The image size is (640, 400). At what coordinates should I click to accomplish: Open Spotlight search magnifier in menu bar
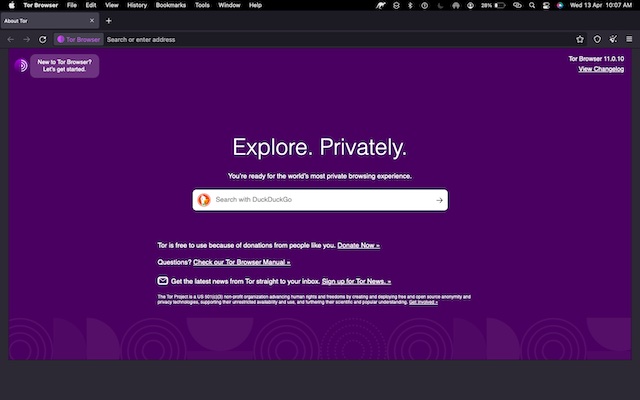pos(532,5)
